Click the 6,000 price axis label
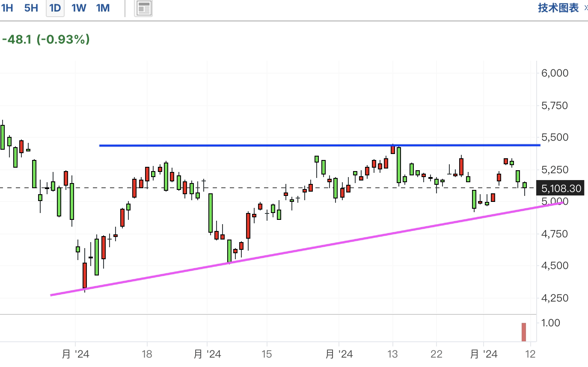588x367 pixels. coord(555,73)
